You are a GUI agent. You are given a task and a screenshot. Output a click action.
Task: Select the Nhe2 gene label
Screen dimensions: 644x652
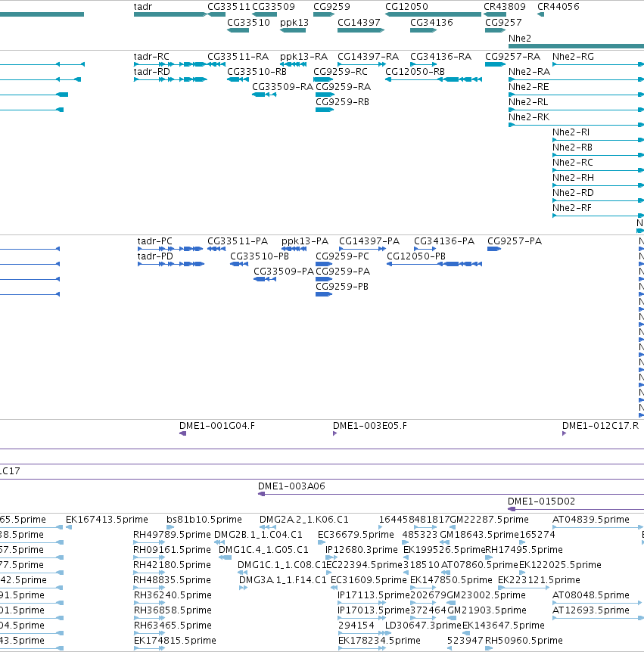coord(520,39)
